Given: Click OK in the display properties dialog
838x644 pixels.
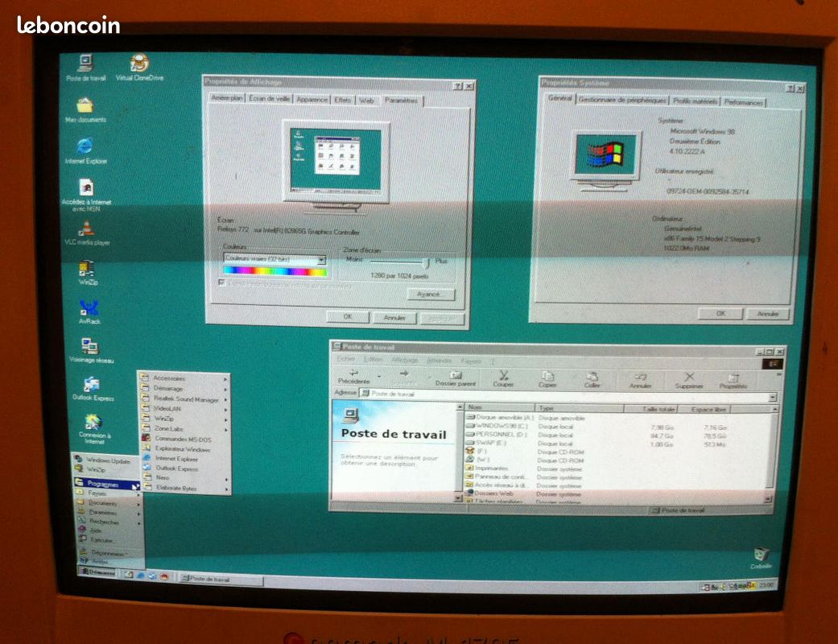Looking at the screenshot, I should [348, 317].
